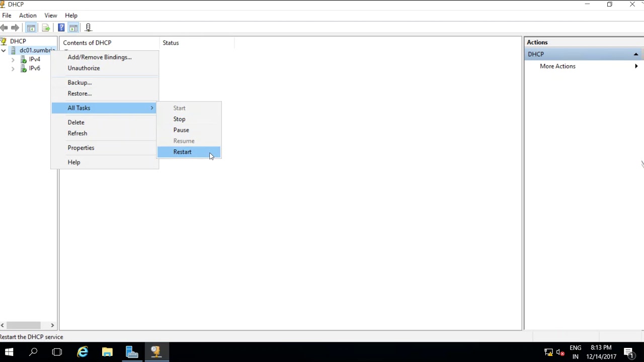Open the View menu
Viewport: 644px width, 362px height.
click(50, 16)
